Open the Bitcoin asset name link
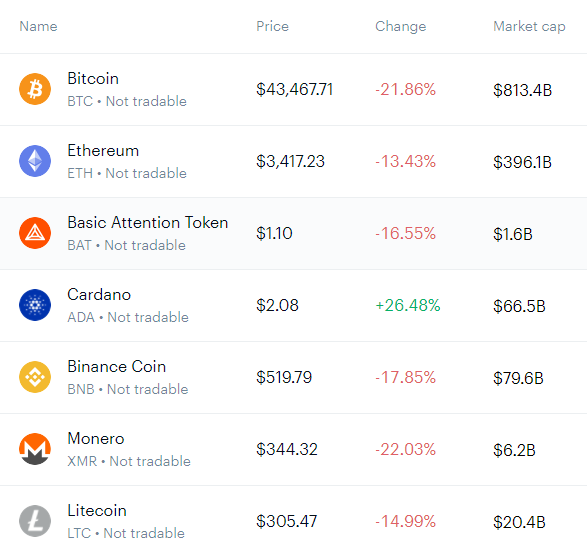This screenshot has height=555, width=587. tap(93, 79)
